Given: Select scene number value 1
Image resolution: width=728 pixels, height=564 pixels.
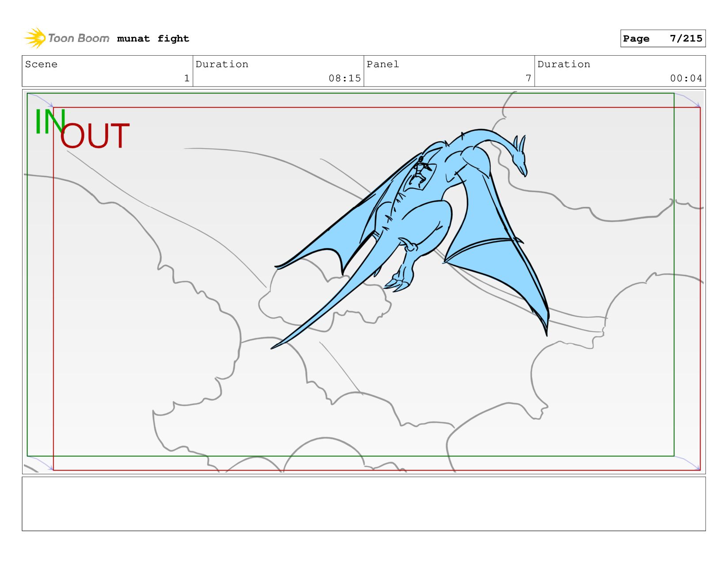Looking at the screenshot, I should 187,78.
